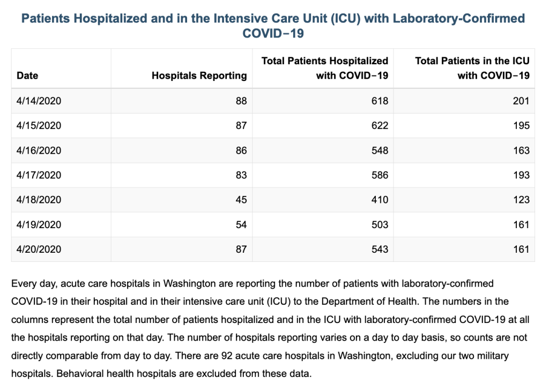Screen dimensions: 549x392
Task: Click the 201 ICU patients value
Action: [521, 101]
